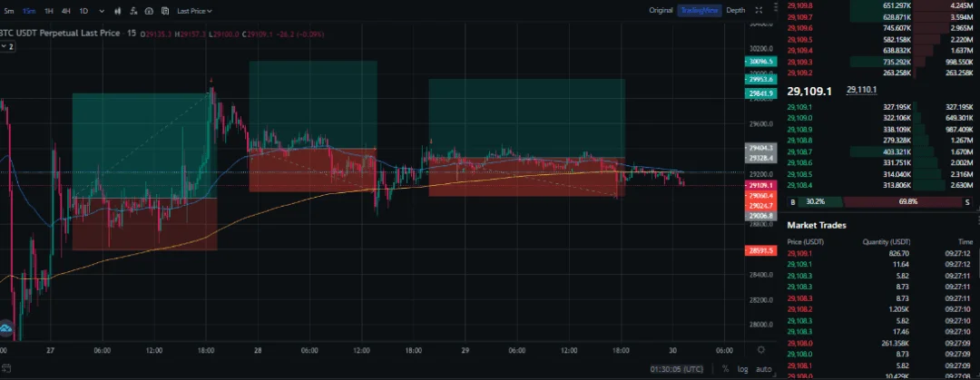Toggle log scale on price axis
The height and width of the screenshot is (380, 980).
click(742, 369)
